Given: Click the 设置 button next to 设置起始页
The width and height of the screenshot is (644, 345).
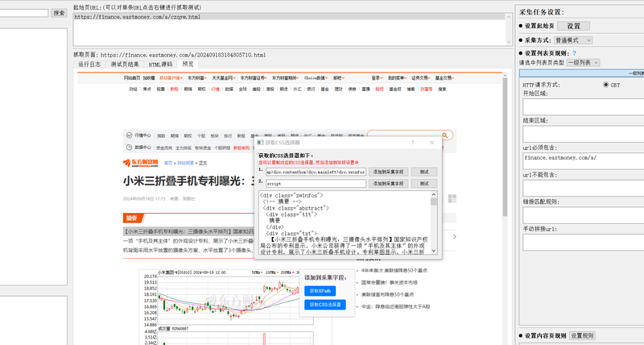Looking at the screenshot, I should coord(573,26).
